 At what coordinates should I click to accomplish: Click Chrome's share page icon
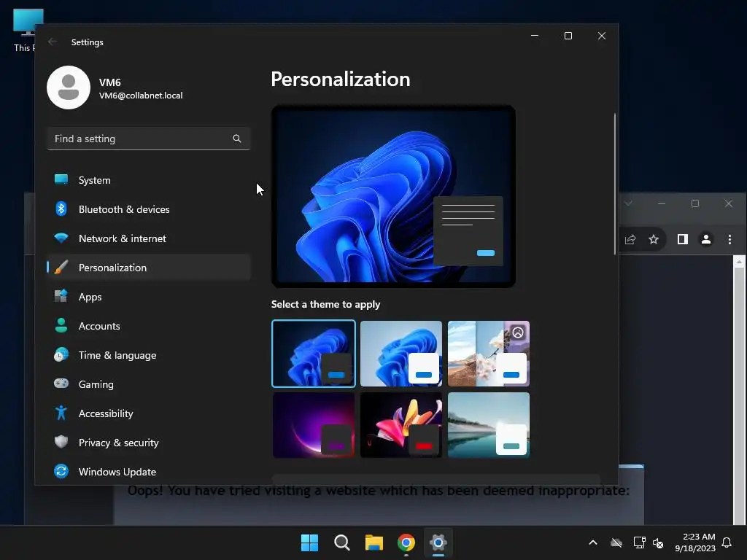[630, 239]
